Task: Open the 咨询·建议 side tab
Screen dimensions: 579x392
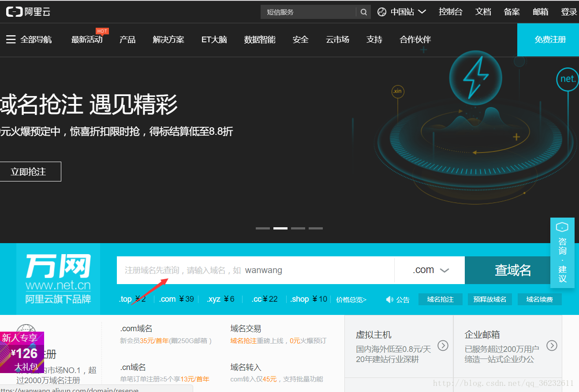Action: [562, 253]
